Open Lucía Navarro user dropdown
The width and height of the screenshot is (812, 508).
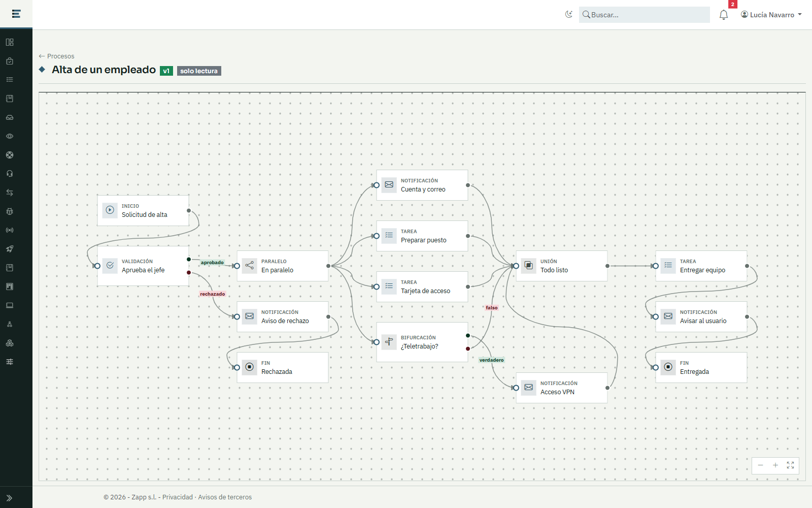pyautogui.click(x=771, y=15)
